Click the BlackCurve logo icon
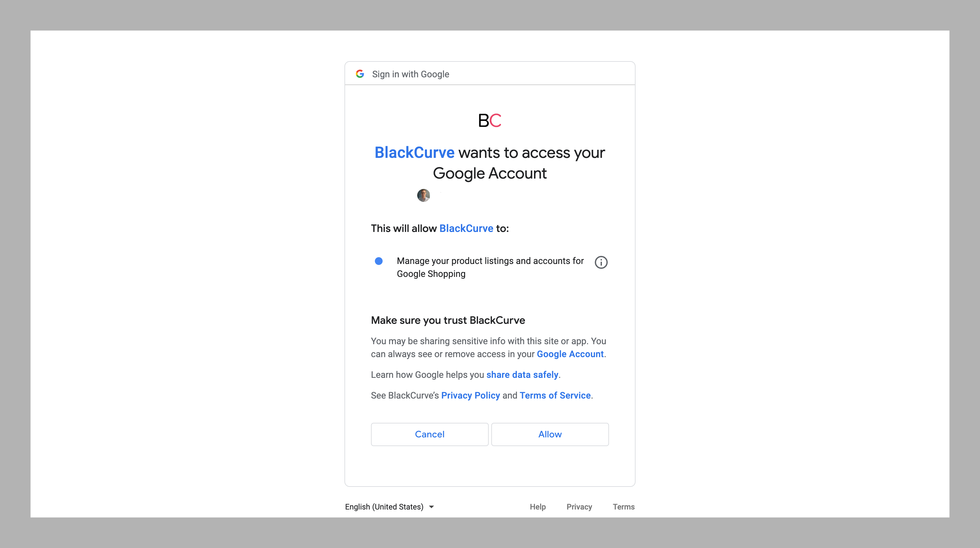 [489, 121]
